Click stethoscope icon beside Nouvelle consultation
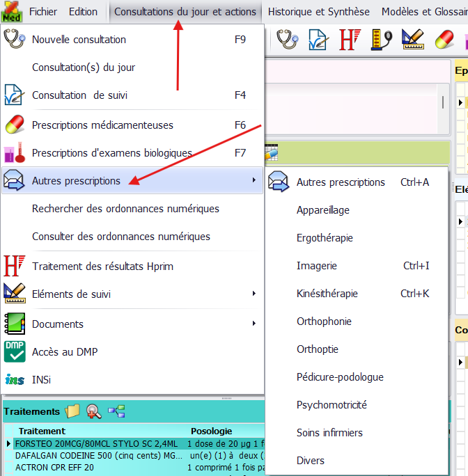The image size is (468, 476). point(14,39)
